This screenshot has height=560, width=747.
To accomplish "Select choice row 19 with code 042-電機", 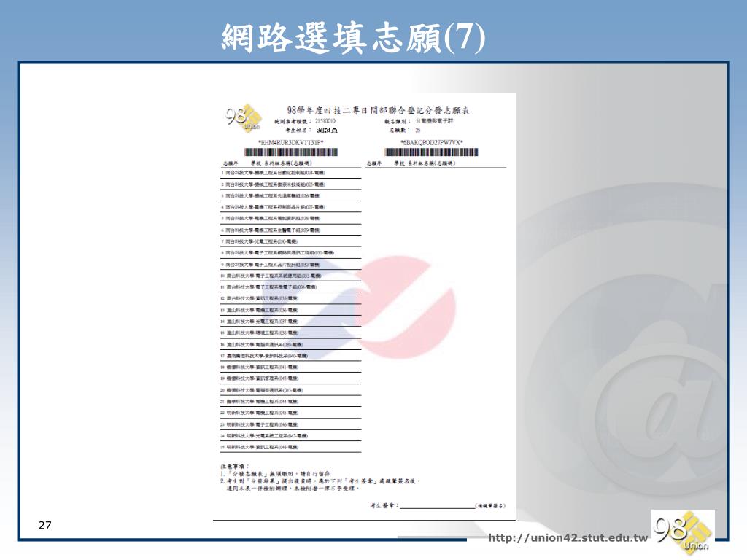I will click(290, 378).
